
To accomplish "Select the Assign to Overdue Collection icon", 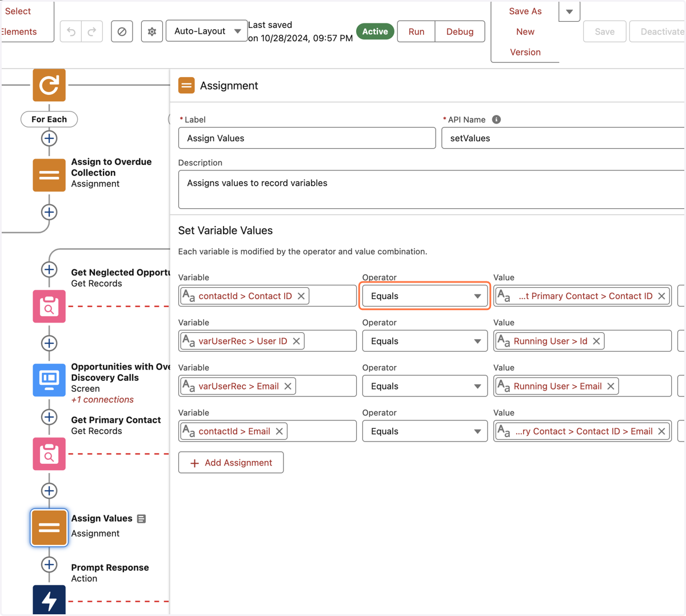I will (49, 175).
